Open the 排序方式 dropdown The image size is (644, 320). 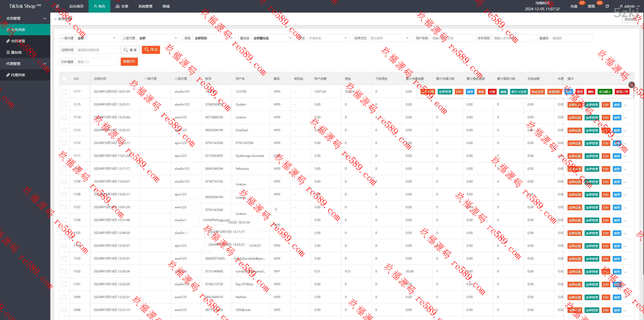coord(389,38)
